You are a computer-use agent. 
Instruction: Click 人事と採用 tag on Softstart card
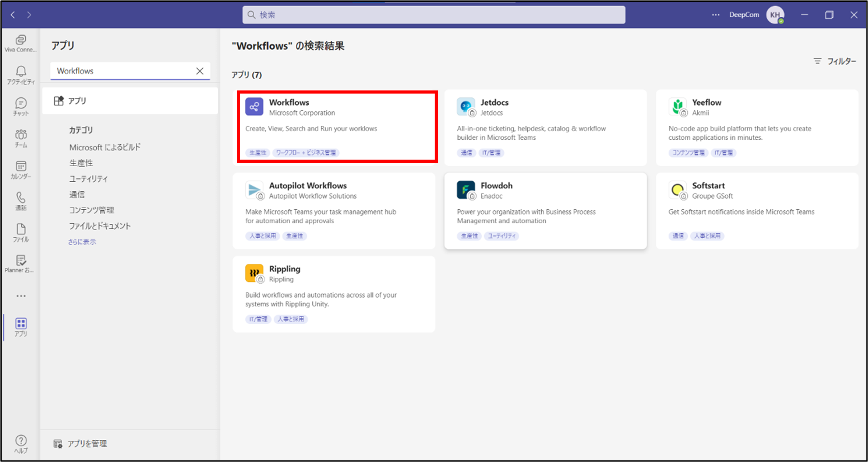point(707,236)
